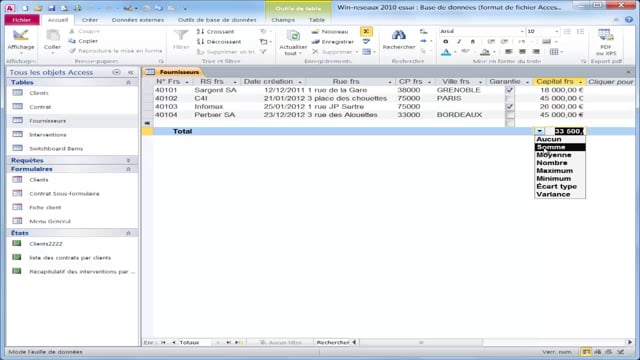The width and height of the screenshot is (640, 360).
Task: Open Capital frs column dropdown arrow
Action: (x=580, y=82)
